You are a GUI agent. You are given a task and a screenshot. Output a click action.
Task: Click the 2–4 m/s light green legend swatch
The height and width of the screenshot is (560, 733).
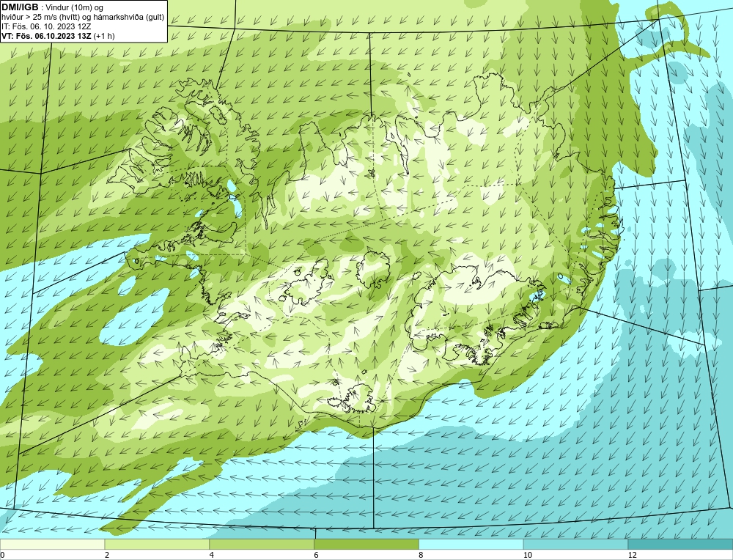coord(157,544)
